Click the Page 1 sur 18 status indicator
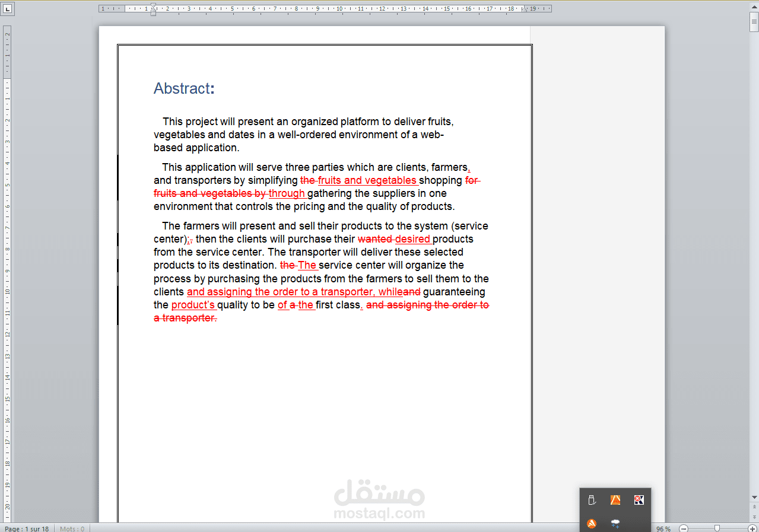 [x=27, y=528]
